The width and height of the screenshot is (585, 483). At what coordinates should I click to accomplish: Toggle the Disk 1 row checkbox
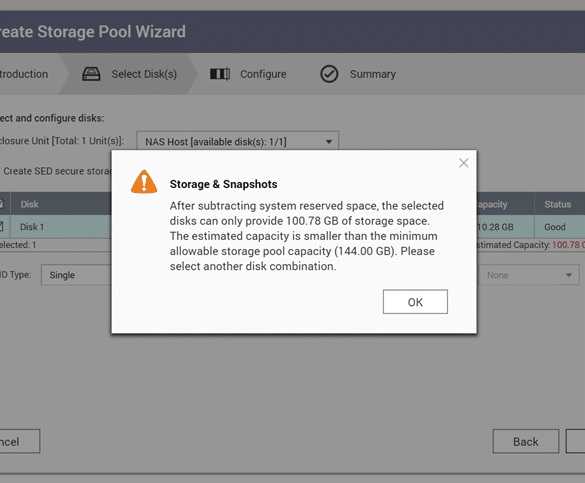click(1, 226)
